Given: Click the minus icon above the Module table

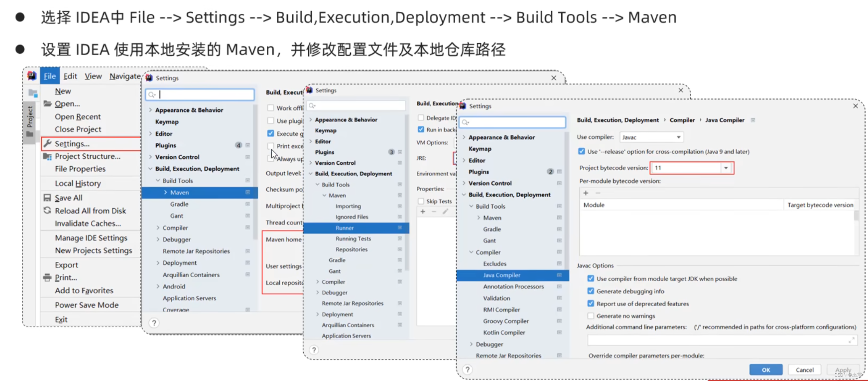Looking at the screenshot, I should (x=597, y=193).
